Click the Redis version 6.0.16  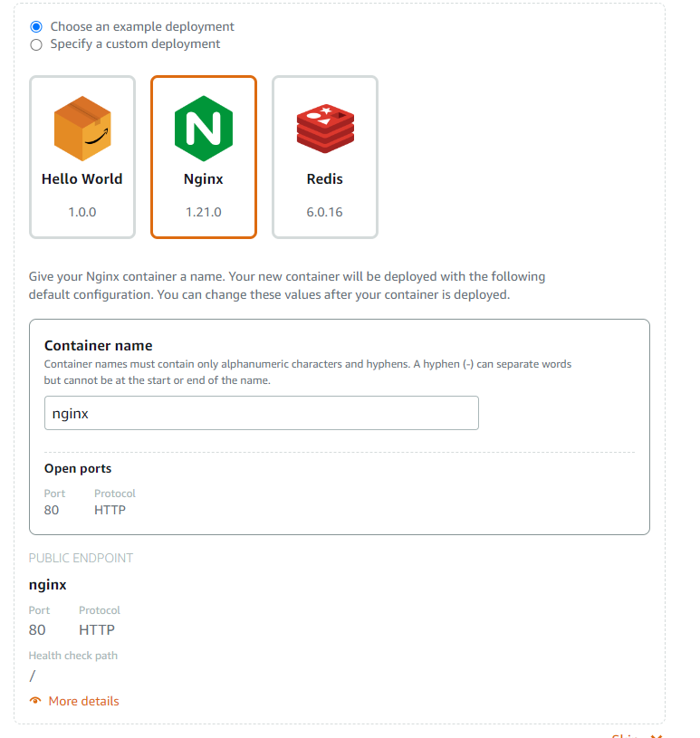(x=325, y=212)
